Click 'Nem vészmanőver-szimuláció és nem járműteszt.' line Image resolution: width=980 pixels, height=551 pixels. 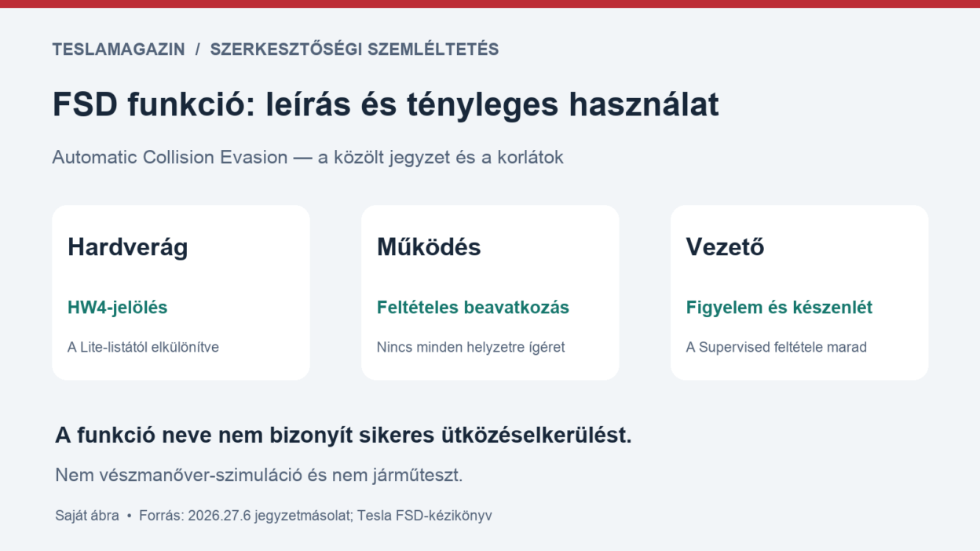[259, 475]
